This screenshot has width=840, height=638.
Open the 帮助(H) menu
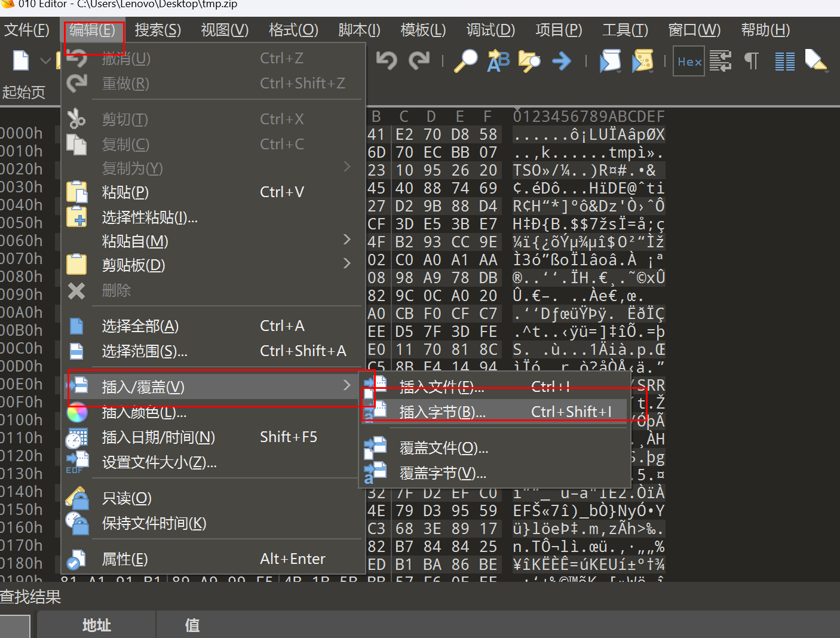(x=765, y=30)
